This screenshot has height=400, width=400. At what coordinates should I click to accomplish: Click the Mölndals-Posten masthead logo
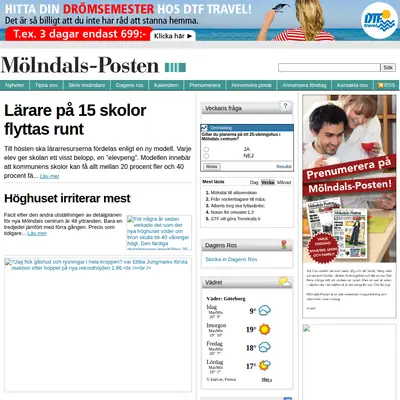point(93,65)
